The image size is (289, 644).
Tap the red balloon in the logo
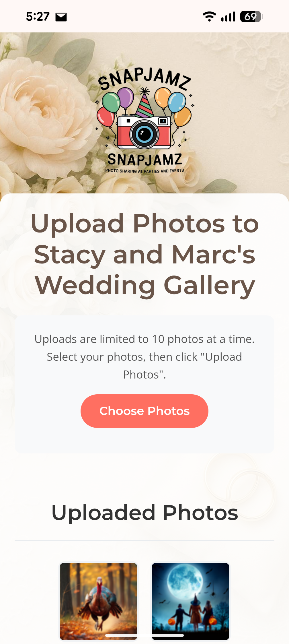pos(106,117)
